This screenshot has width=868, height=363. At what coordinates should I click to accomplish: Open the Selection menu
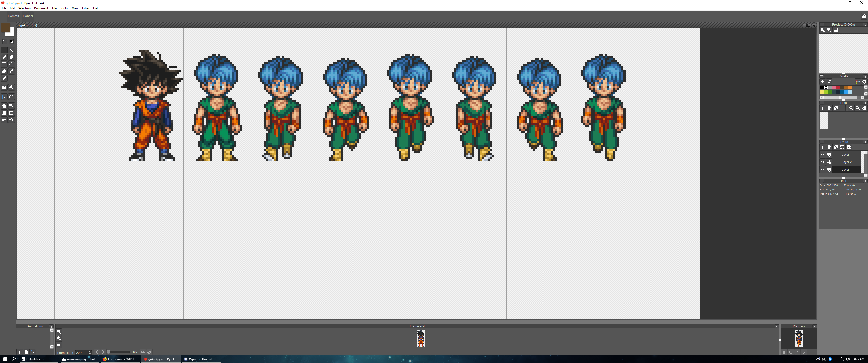point(24,8)
